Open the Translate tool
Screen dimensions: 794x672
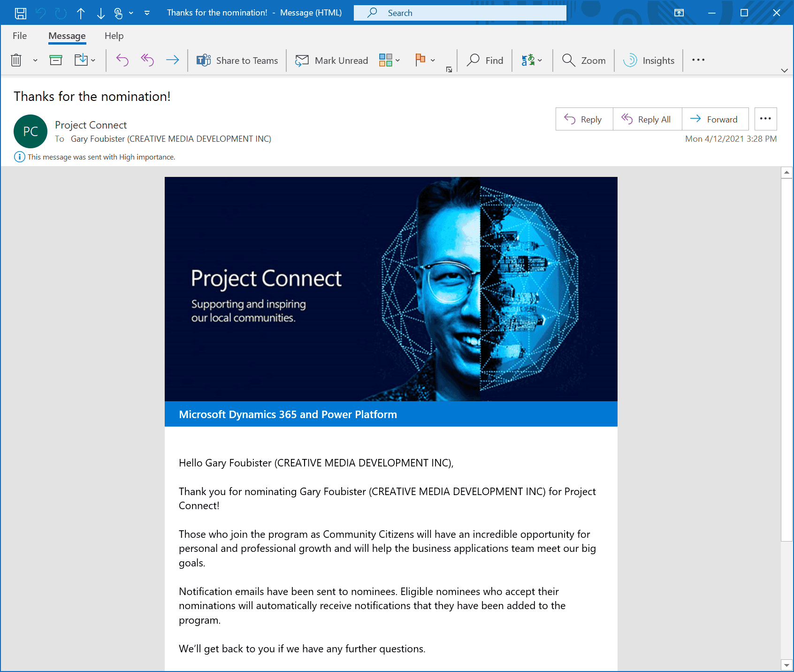tap(528, 60)
